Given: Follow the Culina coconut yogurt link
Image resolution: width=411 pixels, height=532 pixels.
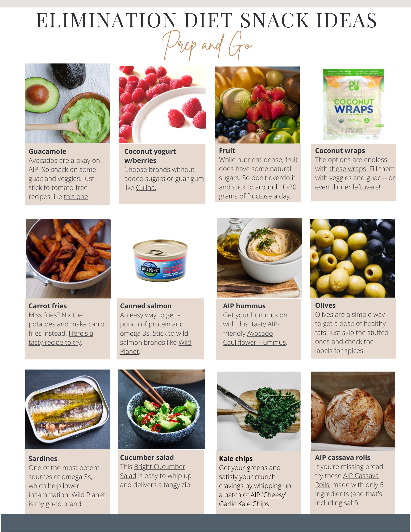Looking at the screenshot, I should tap(146, 188).
